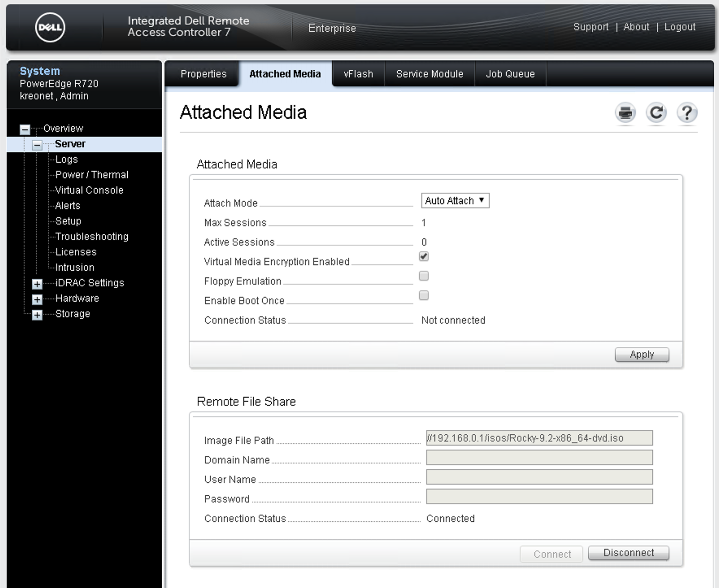Check the Enable Boot Once box
Screen dimensions: 719x588
pos(424,295)
